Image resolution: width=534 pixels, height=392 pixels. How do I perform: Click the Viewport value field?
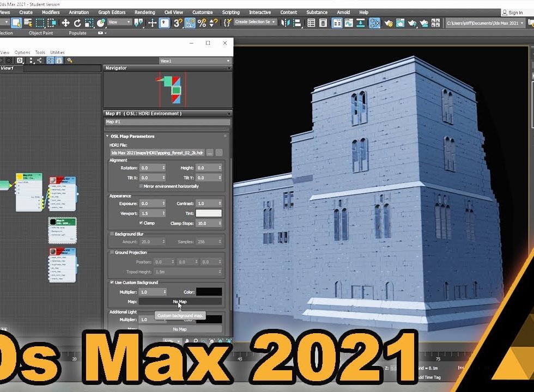[151, 213]
